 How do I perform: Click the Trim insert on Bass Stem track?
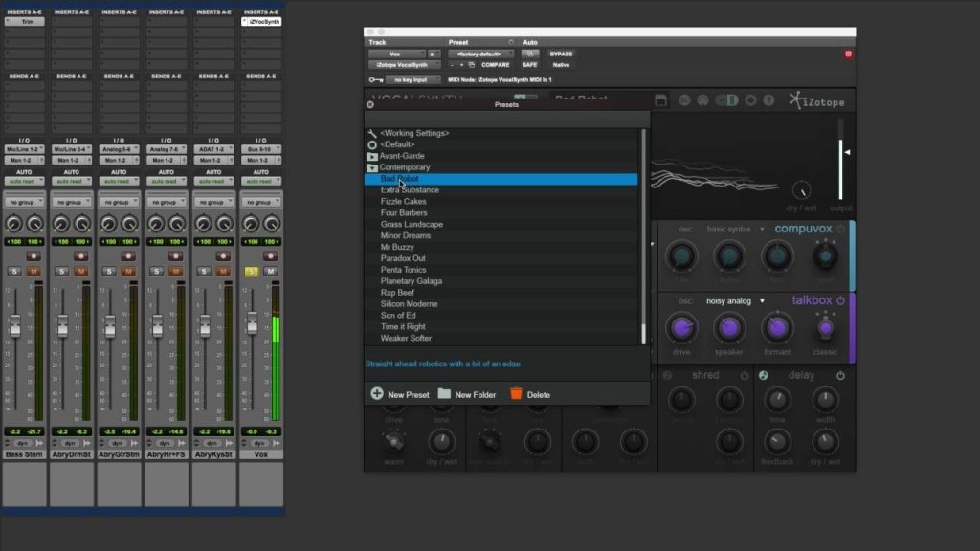pos(24,22)
